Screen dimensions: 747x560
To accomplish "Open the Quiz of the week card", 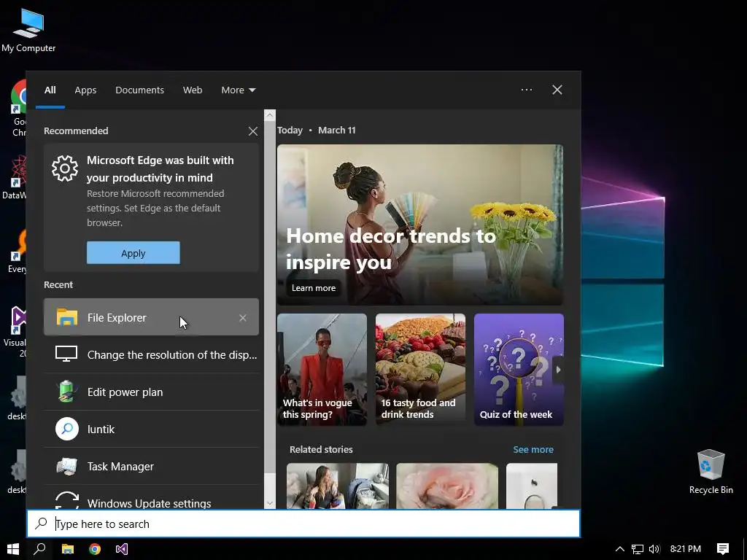I will coord(519,369).
